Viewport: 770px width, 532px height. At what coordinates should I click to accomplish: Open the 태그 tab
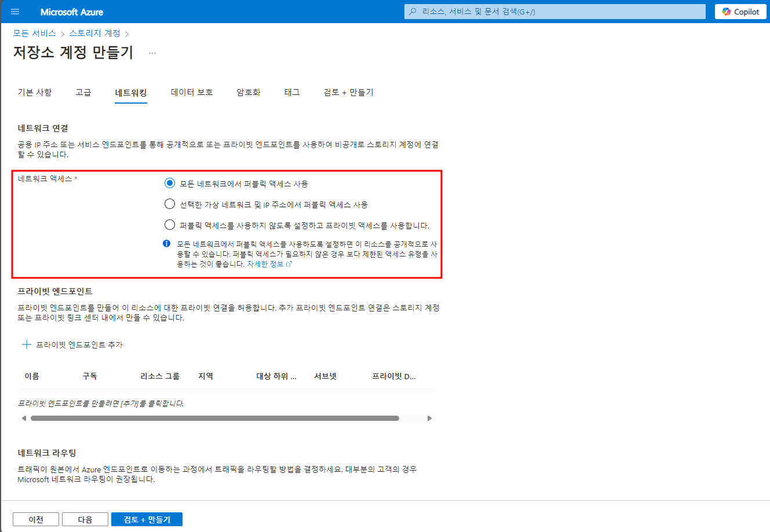pyautogui.click(x=292, y=92)
